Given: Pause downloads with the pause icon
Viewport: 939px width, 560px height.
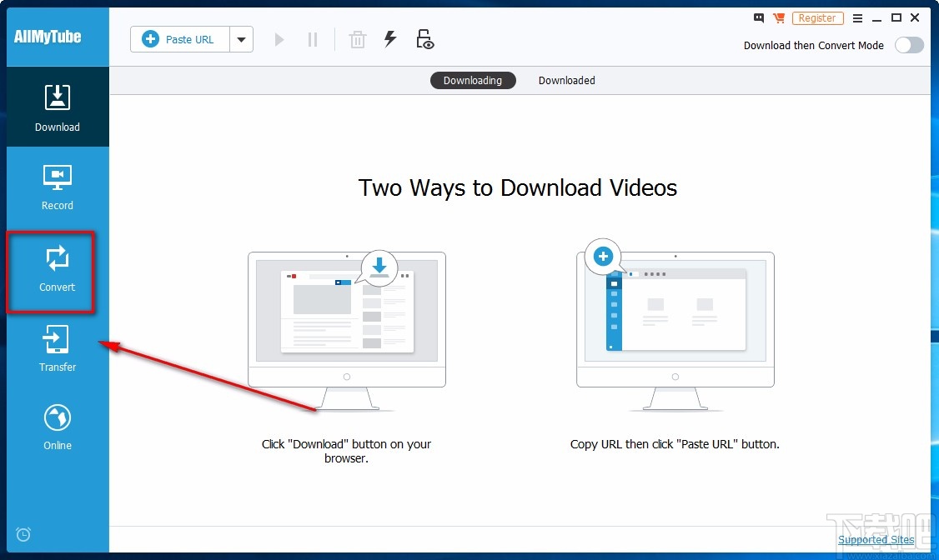Looking at the screenshot, I should pyautogui.click(x=313, y=39).
